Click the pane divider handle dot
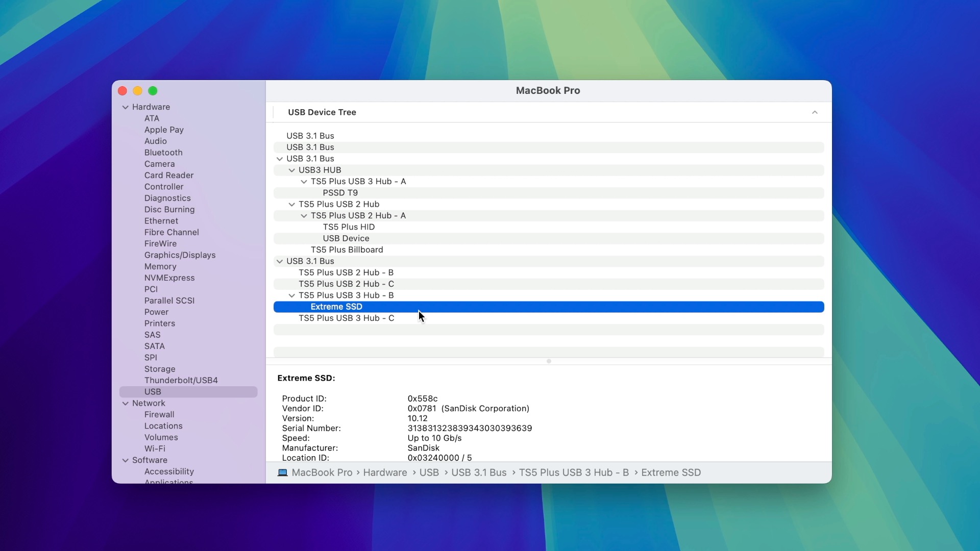Image resolution: width=980 pixels, height=551 pixels. click(x=549, y=361)
